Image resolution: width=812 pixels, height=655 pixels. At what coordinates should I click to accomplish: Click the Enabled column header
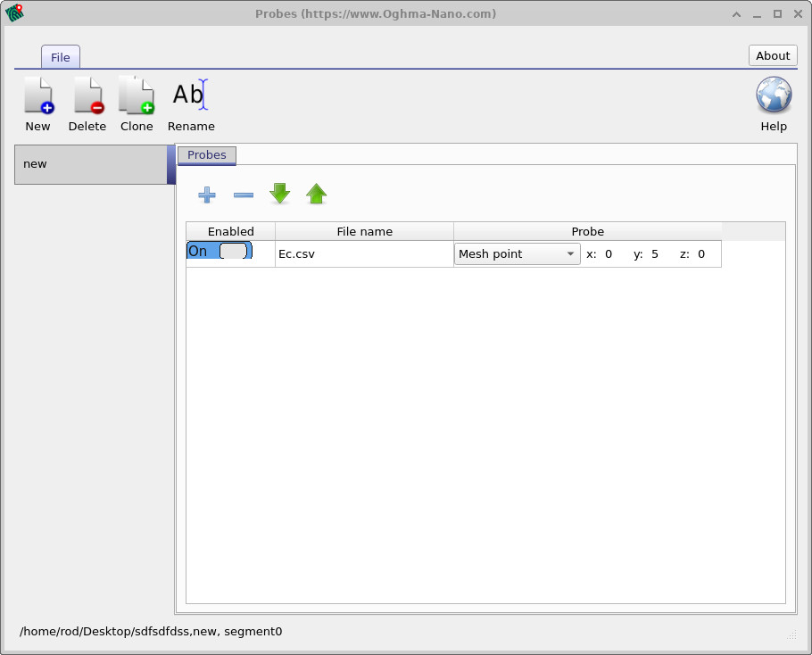coord(230,231)
